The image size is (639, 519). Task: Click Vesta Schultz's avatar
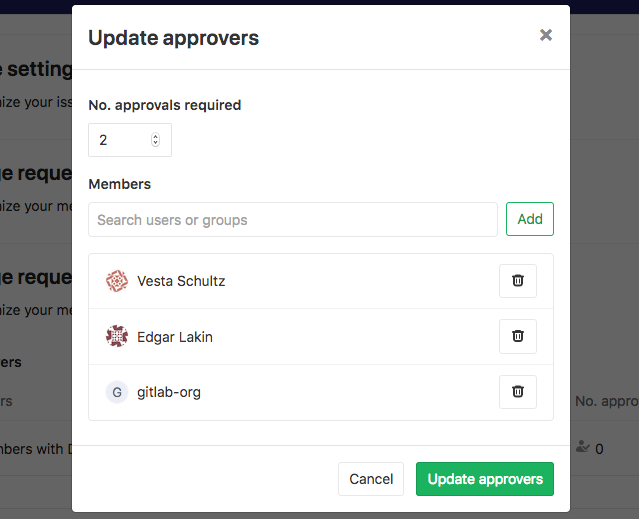pos(117,281)
